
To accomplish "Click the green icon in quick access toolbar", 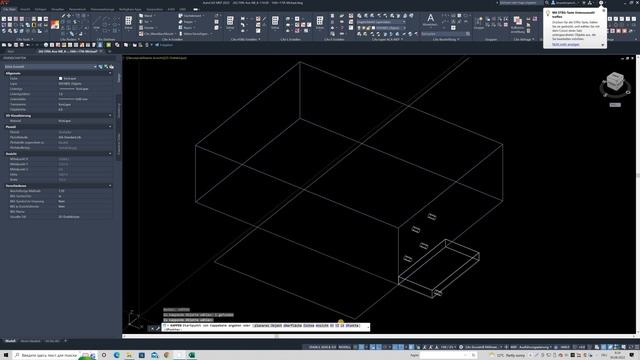I will 108,45.
